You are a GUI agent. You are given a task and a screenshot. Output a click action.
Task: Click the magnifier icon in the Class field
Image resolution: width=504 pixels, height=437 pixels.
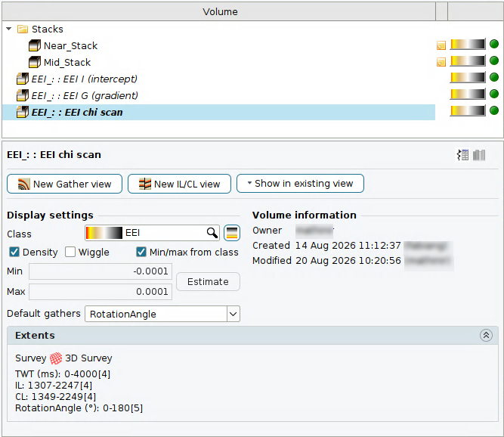(x=212, y=233)
